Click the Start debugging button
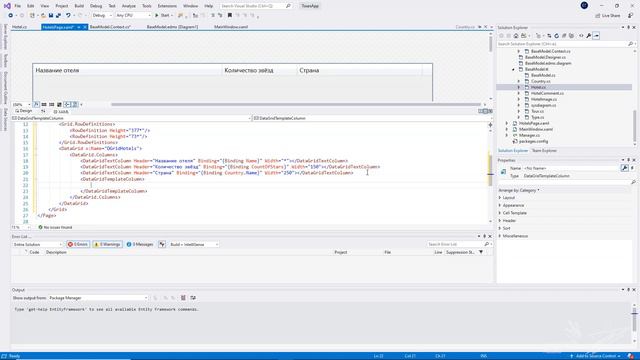The width and height of the screenshot is (640, 360). point(163,16)
